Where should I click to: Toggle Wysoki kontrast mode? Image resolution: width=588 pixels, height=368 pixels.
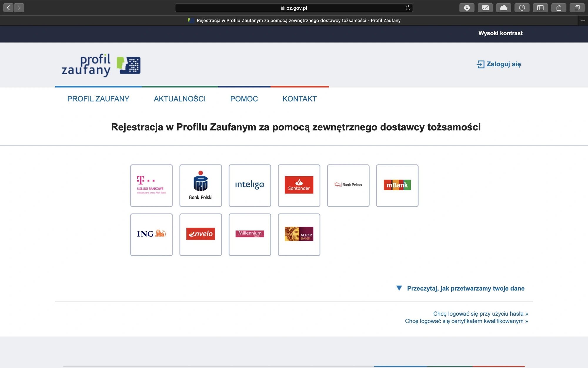500,33
